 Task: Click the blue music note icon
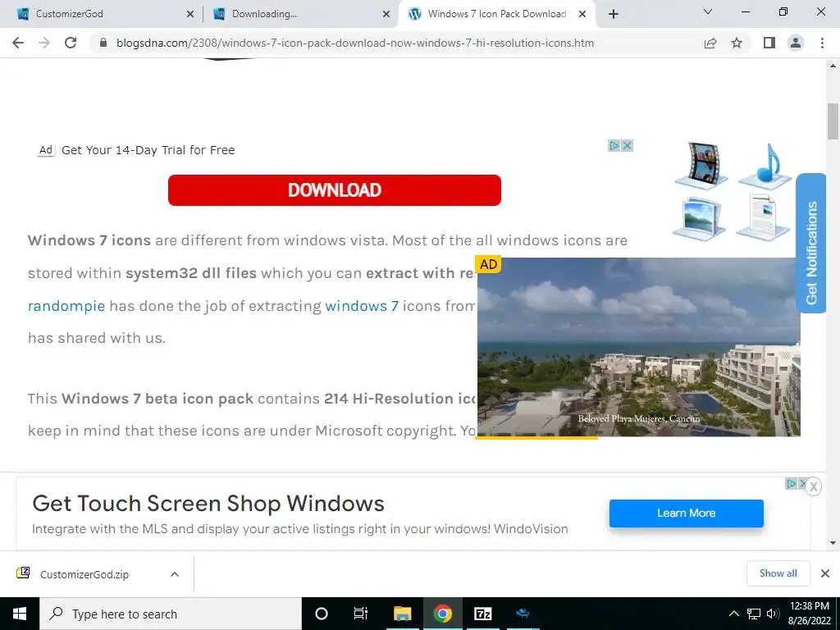click(x=767, y=166)
